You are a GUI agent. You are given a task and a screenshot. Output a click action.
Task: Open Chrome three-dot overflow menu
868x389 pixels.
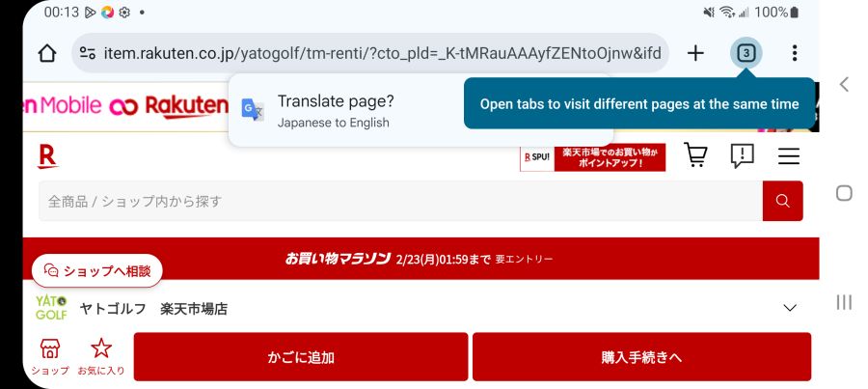pos(795,53)
